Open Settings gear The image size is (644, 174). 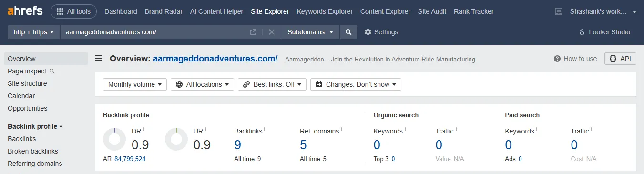[381, 32]
